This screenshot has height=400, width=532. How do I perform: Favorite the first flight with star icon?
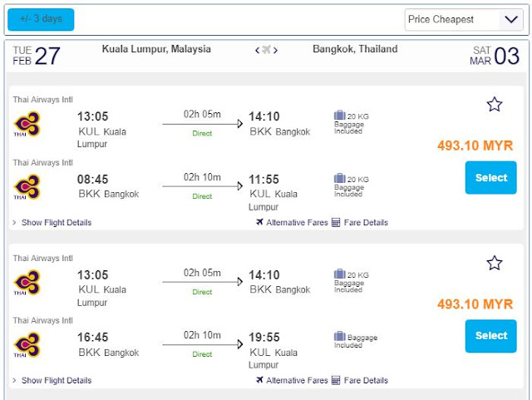pos(495,104)
